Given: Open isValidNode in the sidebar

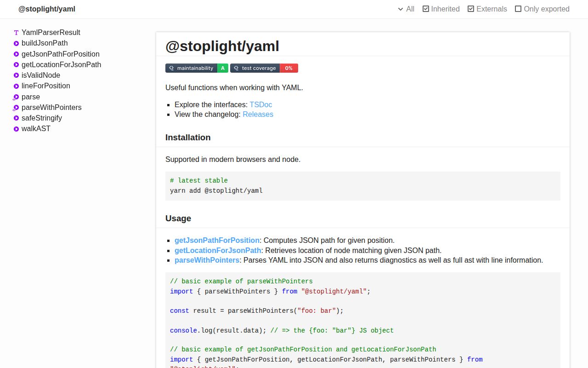Looking at the screenshot, I should point(41,75).
